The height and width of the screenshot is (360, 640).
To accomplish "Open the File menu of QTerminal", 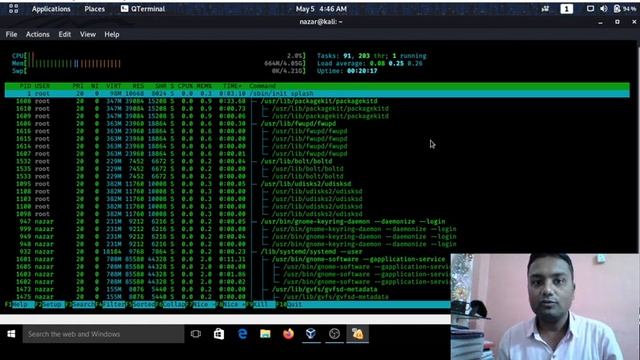I will [x=11, y=35].
